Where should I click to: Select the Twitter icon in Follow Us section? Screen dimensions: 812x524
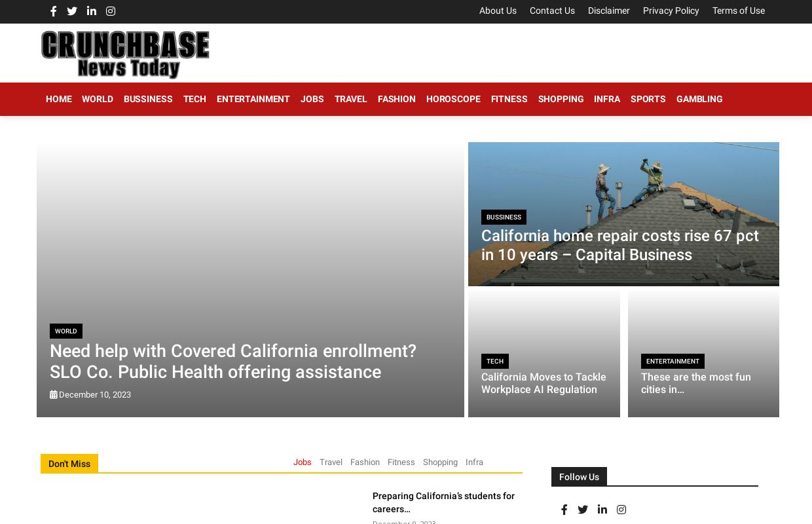pos(583,510)
